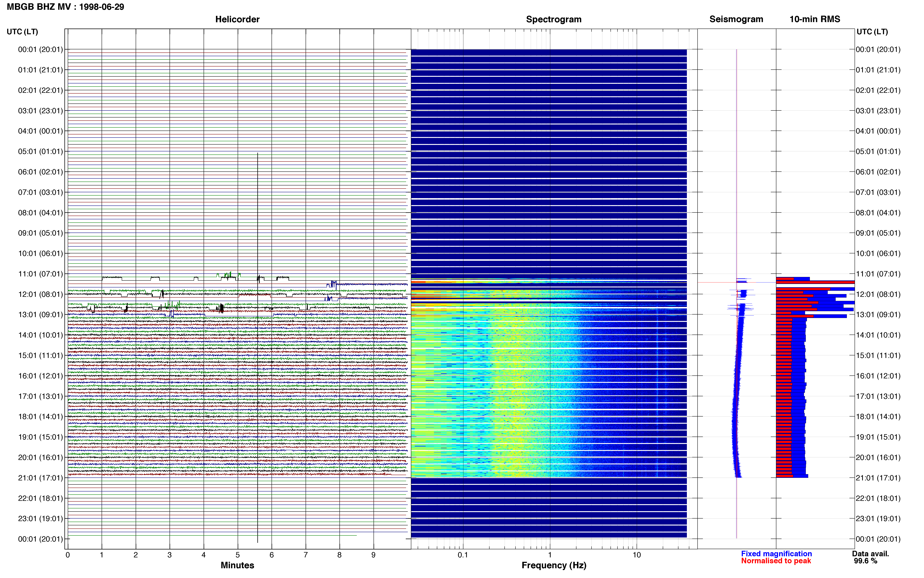The height and width of the screenshot is (578, 924).
Task: Select the Helicorder panel heading
Action: (x=237, y=19)
